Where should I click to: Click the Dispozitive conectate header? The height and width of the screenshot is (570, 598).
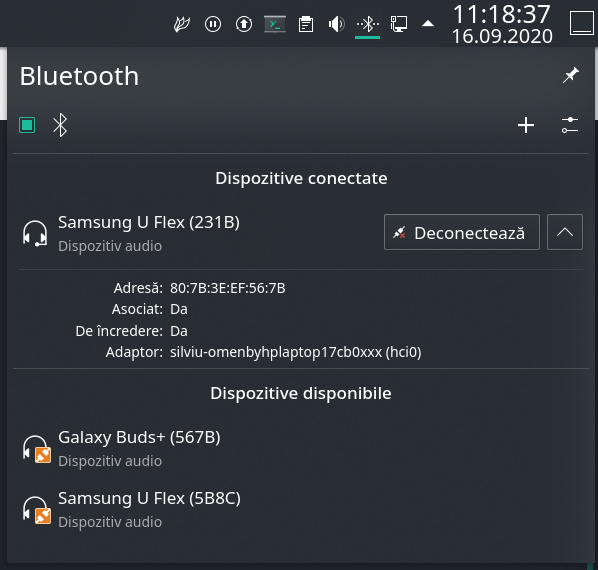[301, 178]
